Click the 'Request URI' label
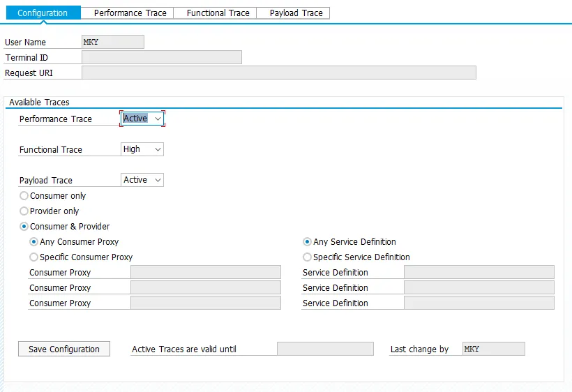Viewport: 572px width, 392px height. click(x=29, y=73)
